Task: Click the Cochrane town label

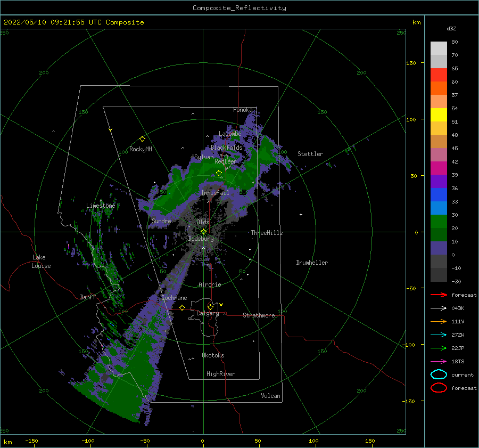Action: [174, 298]
